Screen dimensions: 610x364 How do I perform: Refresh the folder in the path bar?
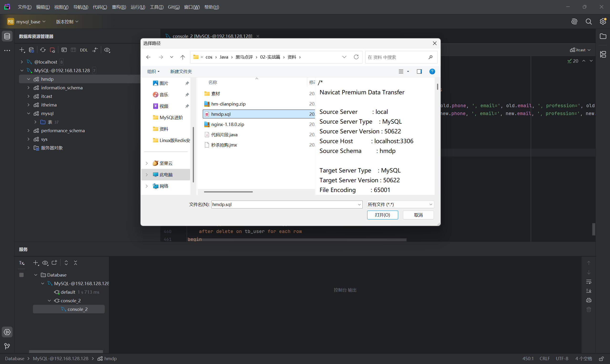pyautogui.click(x=356, y=57)
